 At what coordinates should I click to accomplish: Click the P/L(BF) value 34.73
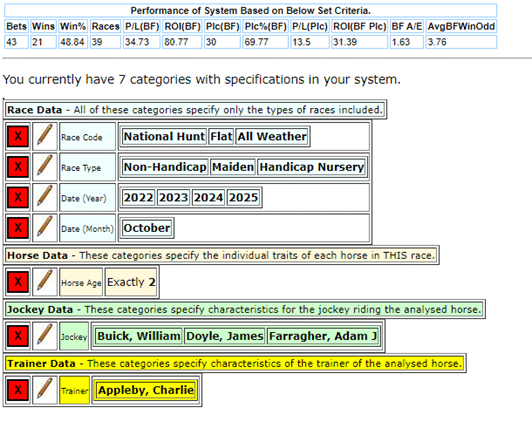pyautogui.click(x=141, y=42)
